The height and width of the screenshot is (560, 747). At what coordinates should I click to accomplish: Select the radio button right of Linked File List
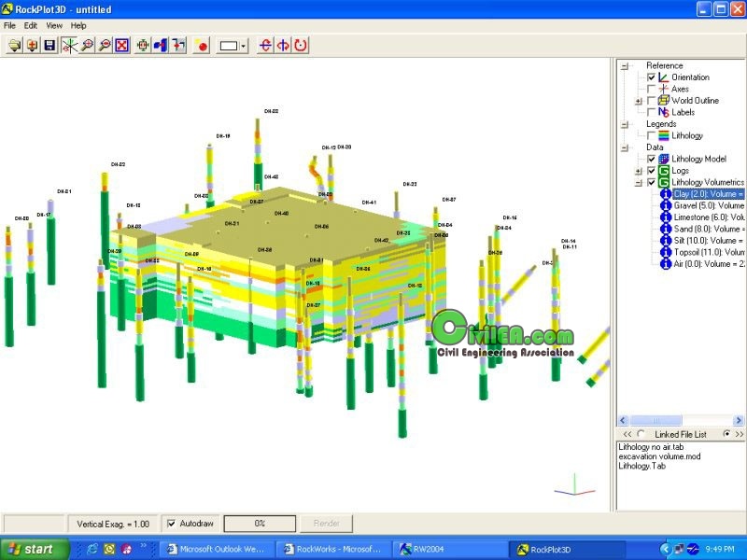click(727, 434)
